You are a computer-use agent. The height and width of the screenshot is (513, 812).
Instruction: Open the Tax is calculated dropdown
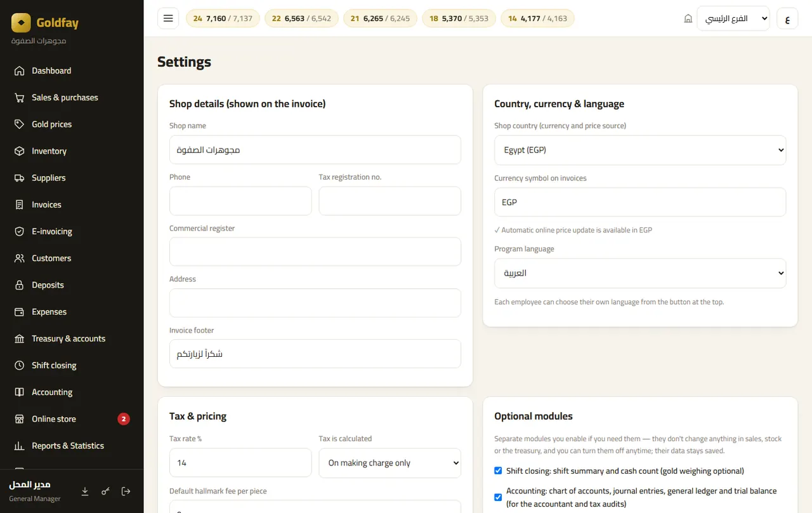point(390,463)
